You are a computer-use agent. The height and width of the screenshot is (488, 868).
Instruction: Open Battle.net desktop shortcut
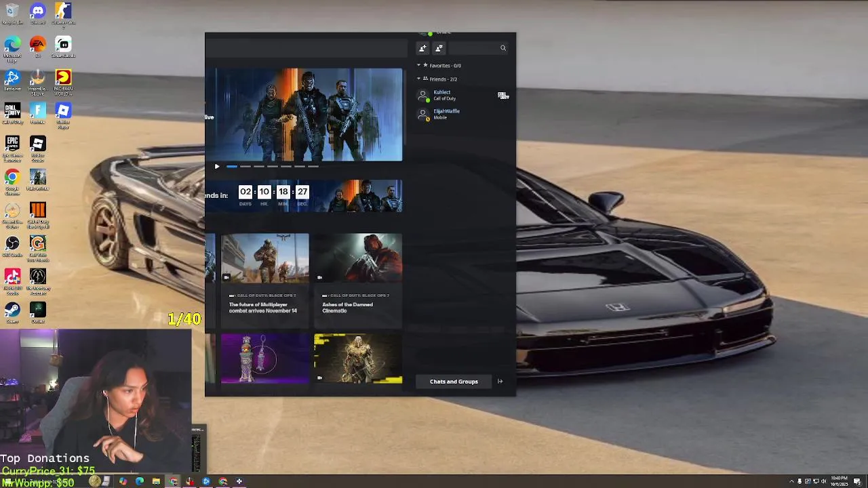(12, 80)
